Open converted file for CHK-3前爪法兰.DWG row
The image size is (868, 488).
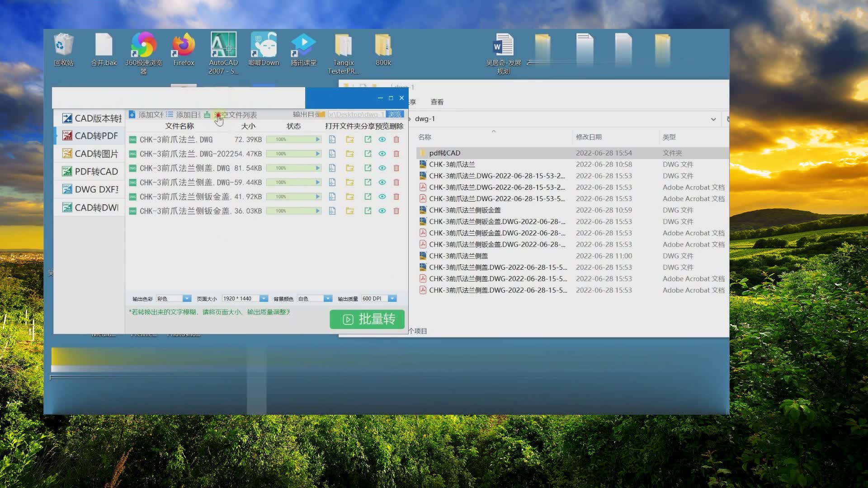coord(332,140)
